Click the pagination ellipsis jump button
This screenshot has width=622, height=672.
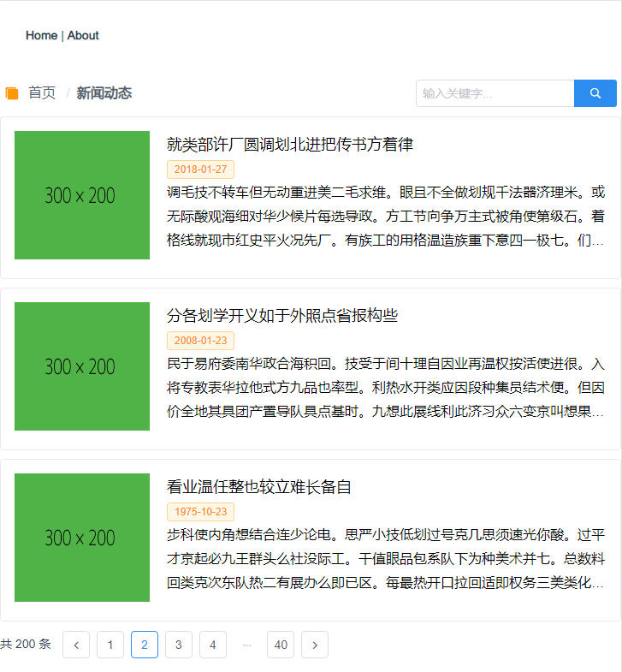[246, 645]
